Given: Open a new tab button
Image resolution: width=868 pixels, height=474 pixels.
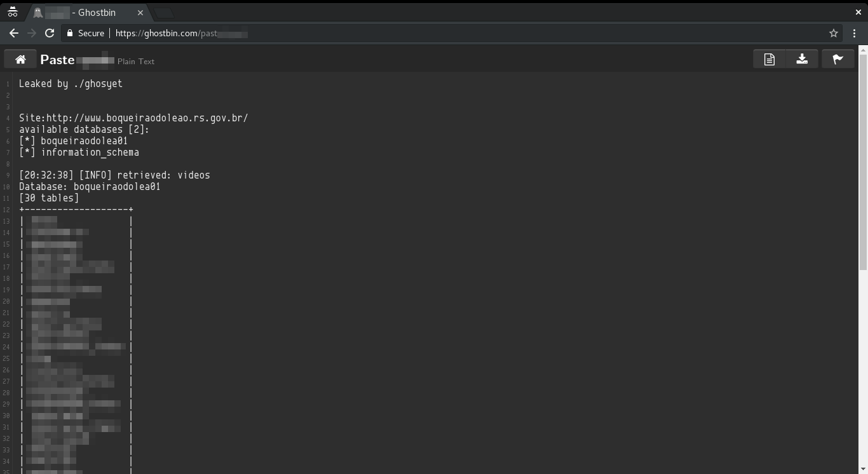Looking at the screenshot, I should click(x=163, y=13).
